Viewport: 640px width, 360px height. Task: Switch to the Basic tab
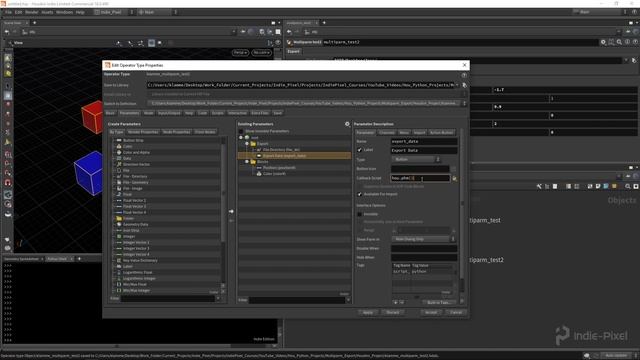pos(110,113)
